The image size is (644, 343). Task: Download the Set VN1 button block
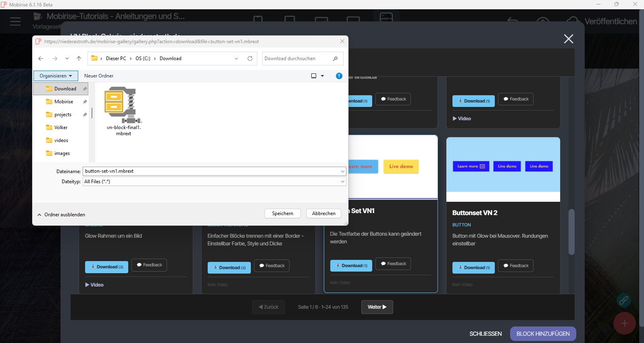(x=351, y=266)
